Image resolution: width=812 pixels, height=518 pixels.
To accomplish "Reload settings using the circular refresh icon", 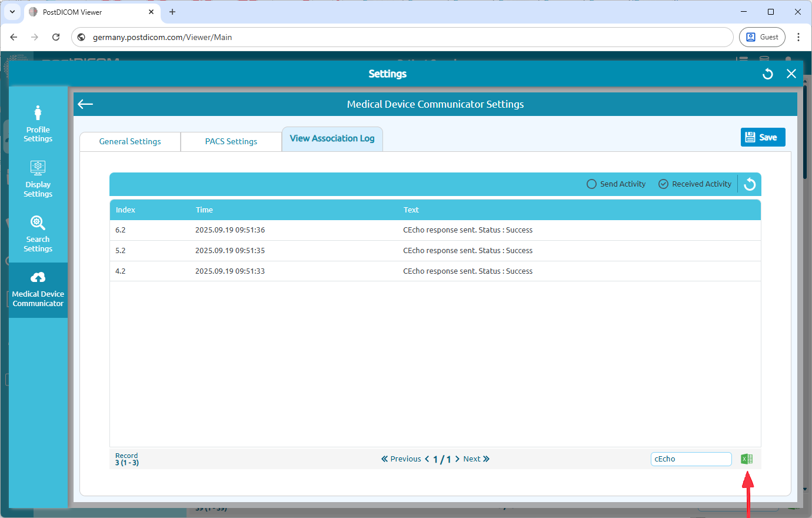I will tap(767, 74).
